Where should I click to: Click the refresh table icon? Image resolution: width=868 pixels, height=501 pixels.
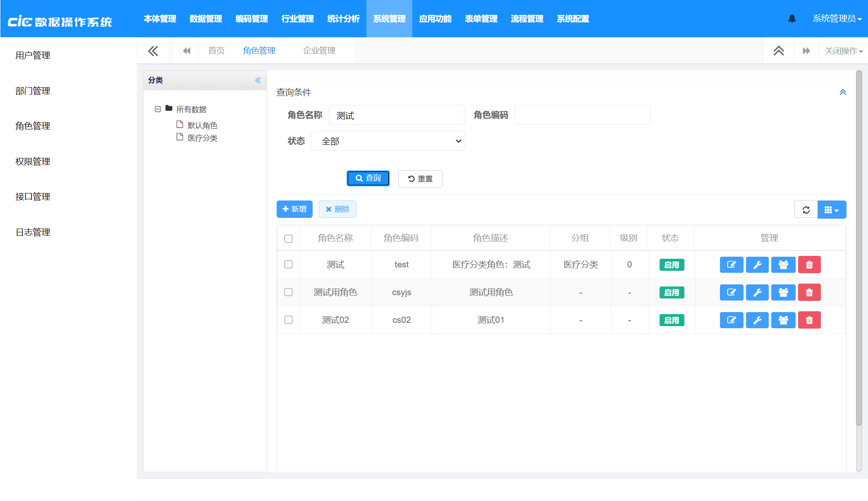[x=806, y=210]
